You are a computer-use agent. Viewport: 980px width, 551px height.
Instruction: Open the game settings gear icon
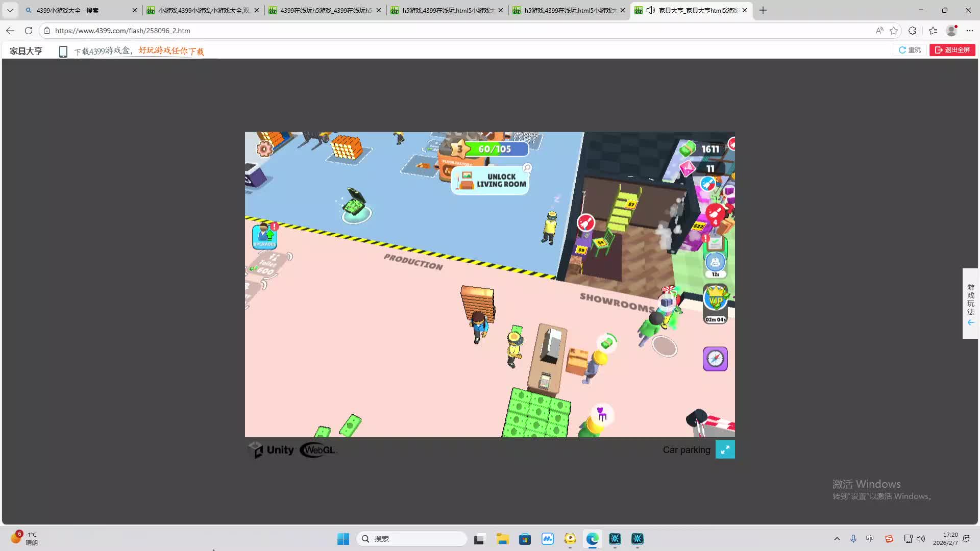[x=264, y=148]
